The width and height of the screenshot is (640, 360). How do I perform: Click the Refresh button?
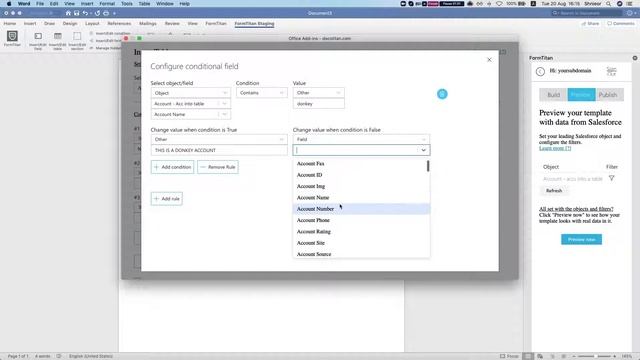coord(554,191)
